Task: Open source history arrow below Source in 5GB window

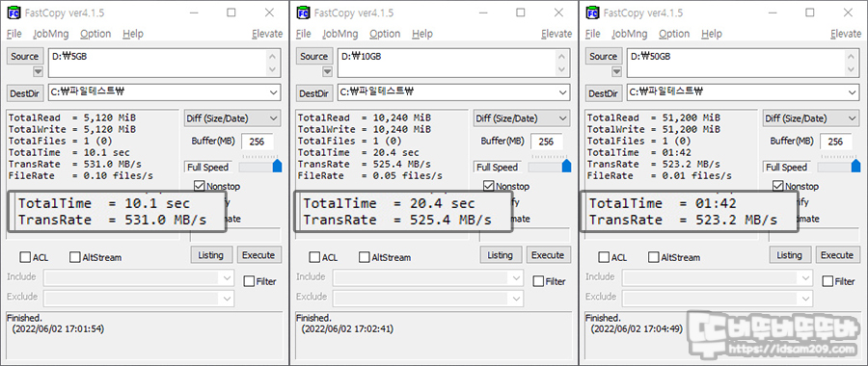Action: point(38,71)
